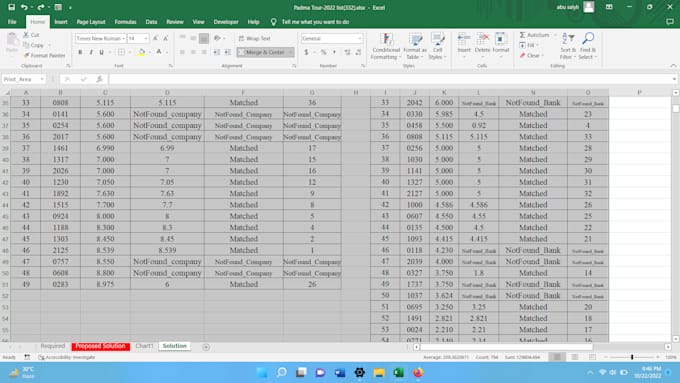The width and height of the screenshot is (680, 383).
Task: Click the Cut button
Action: coord(31,35)
